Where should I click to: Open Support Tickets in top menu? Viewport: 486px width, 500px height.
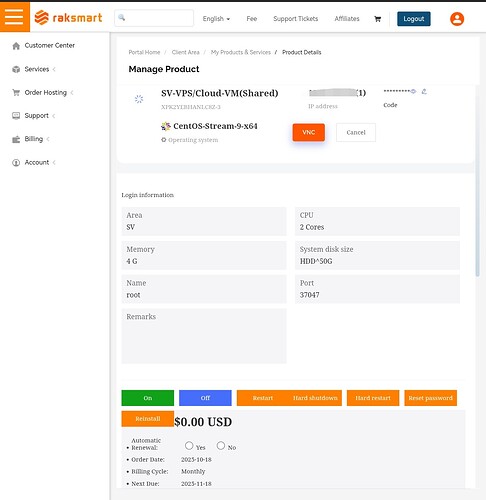[x=295, y=19]
